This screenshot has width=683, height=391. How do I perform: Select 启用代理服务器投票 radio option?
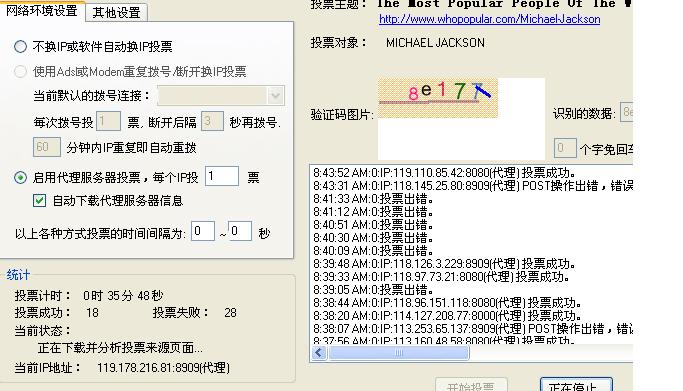20,178
